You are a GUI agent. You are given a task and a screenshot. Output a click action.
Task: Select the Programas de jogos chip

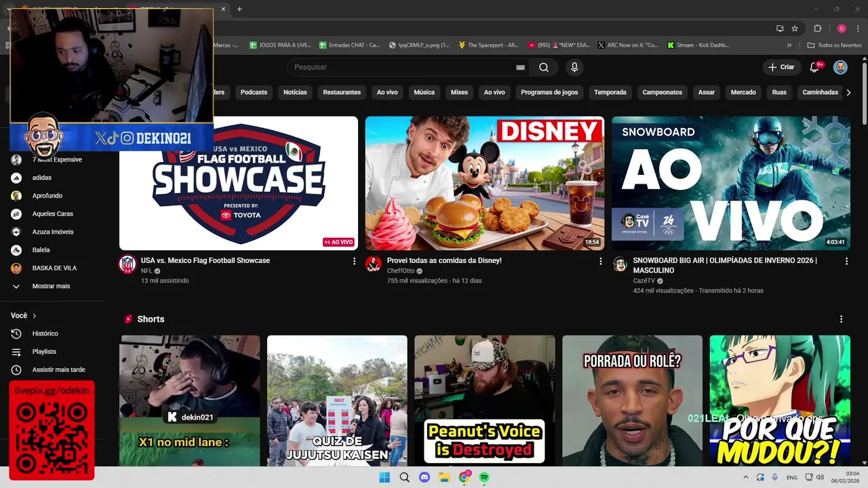click(x=549, y=92)
